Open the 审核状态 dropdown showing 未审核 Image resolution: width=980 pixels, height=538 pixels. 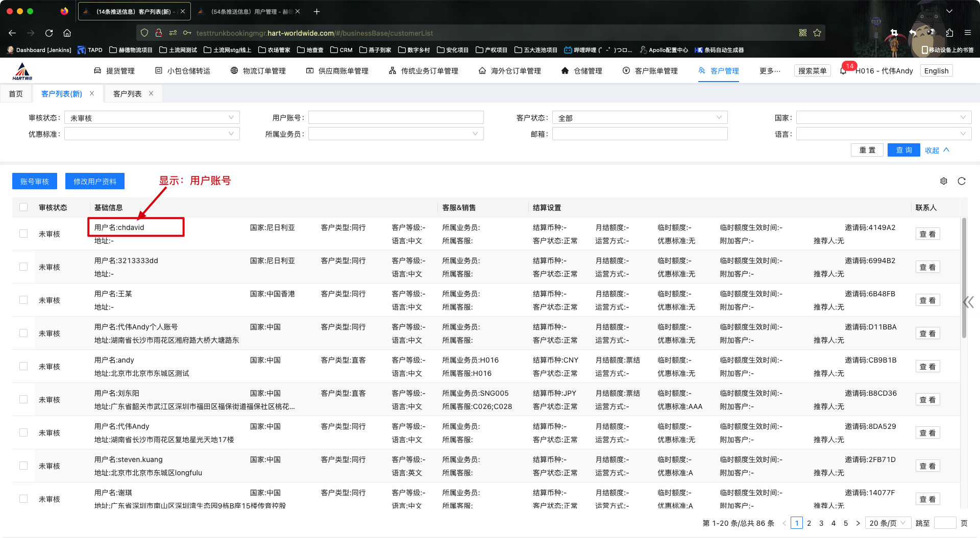coord(152,118)
